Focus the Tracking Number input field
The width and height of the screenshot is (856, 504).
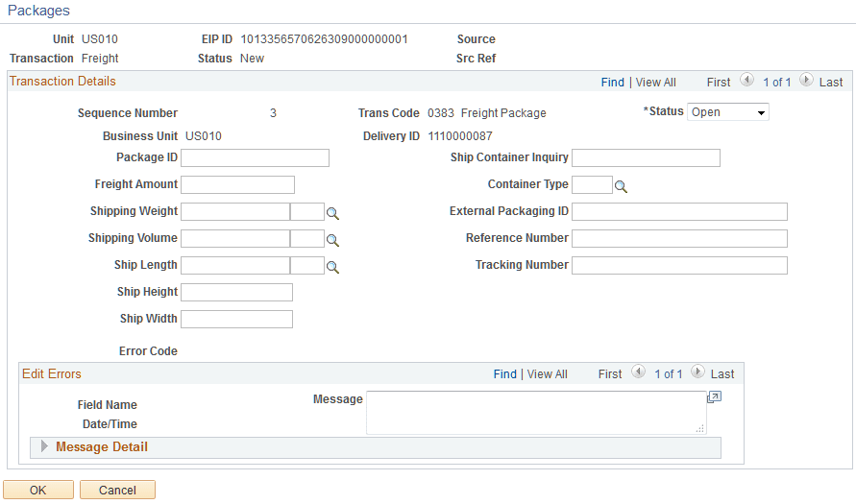coord(679,266)
